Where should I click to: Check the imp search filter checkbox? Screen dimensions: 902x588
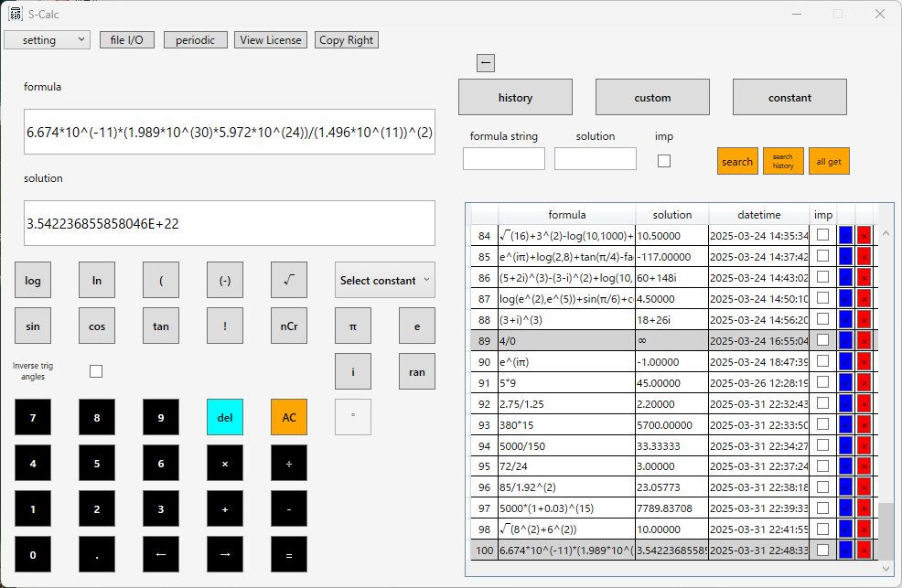point(664,161)
